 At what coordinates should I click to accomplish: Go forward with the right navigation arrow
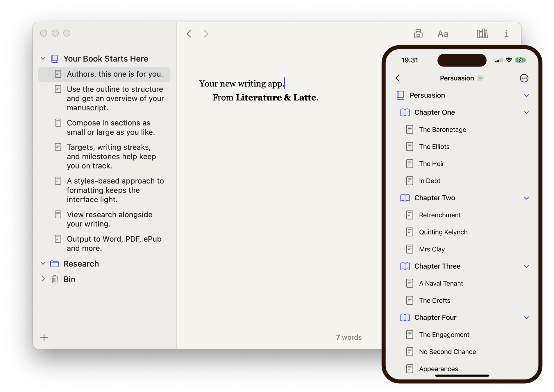point(206,34)
